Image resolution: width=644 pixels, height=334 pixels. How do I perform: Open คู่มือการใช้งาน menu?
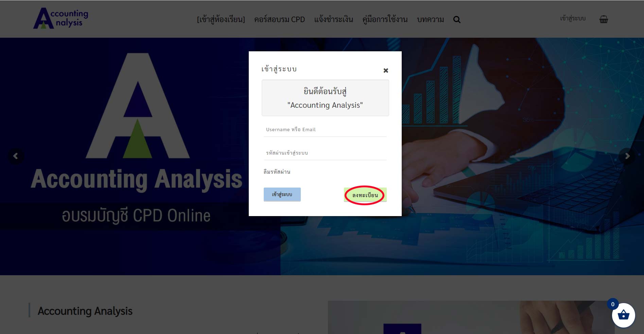385,19
